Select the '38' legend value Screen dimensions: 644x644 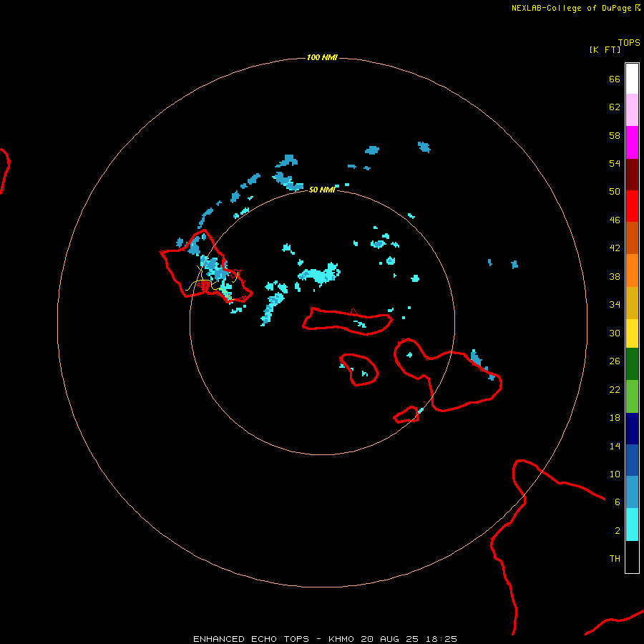[615, 276]
